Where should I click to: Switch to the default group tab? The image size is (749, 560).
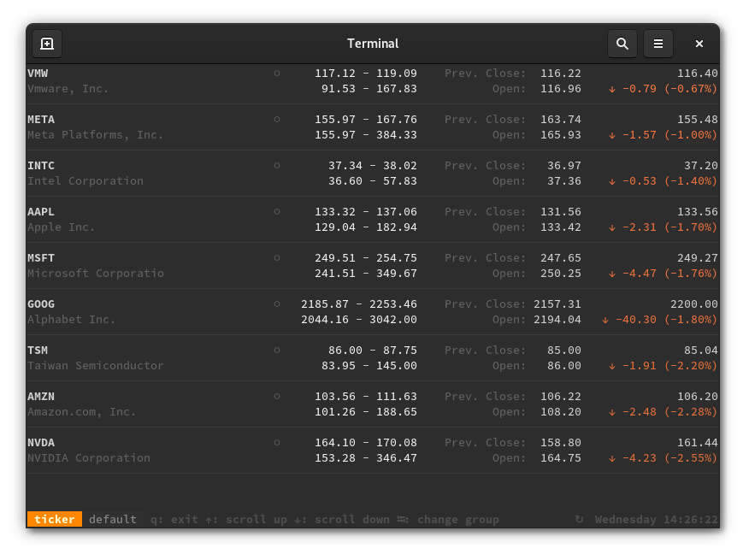113,519
